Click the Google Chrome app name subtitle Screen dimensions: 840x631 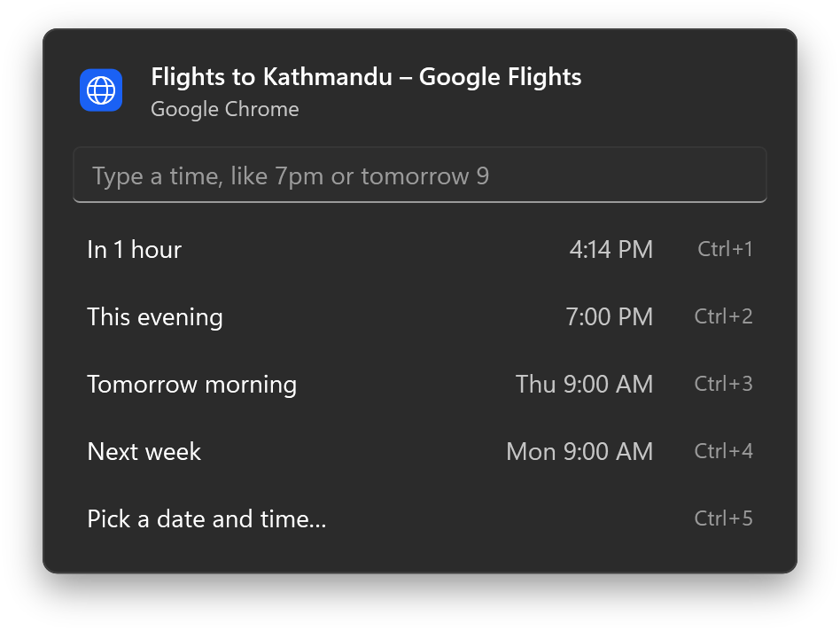224,109
